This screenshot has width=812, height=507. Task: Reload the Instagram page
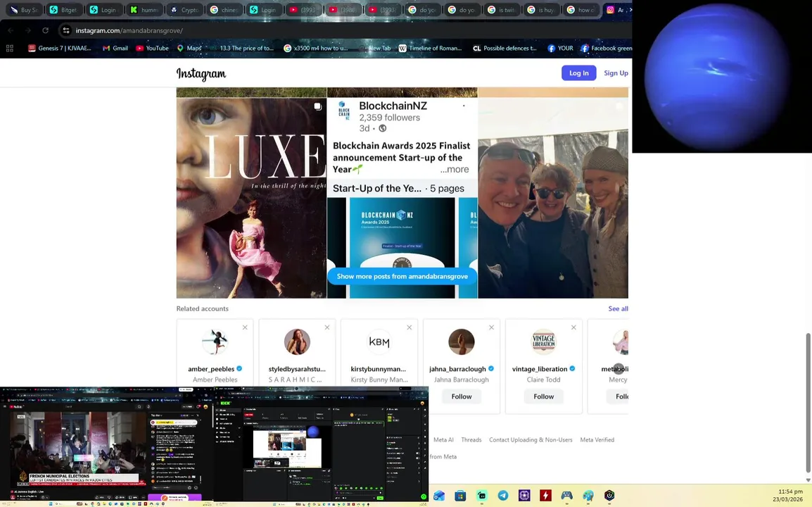point(46,30)
